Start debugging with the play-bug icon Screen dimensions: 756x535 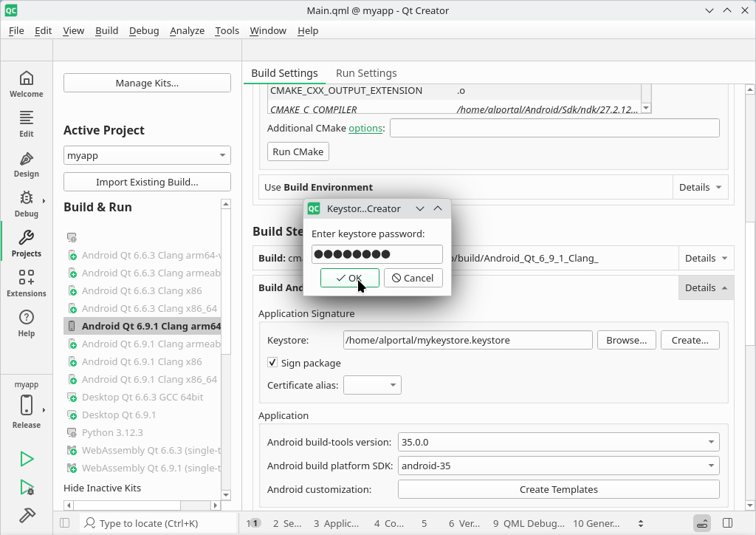[x=27, y=487]
